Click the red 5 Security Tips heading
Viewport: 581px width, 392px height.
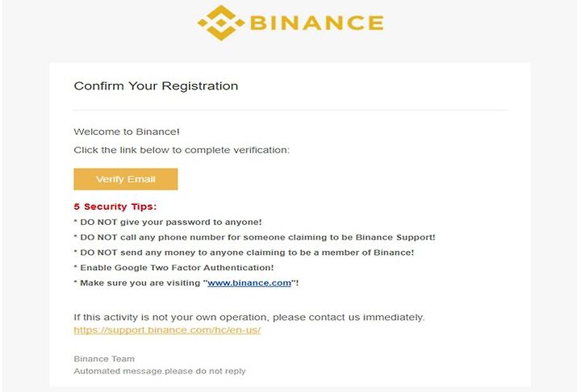pos(115,206)
